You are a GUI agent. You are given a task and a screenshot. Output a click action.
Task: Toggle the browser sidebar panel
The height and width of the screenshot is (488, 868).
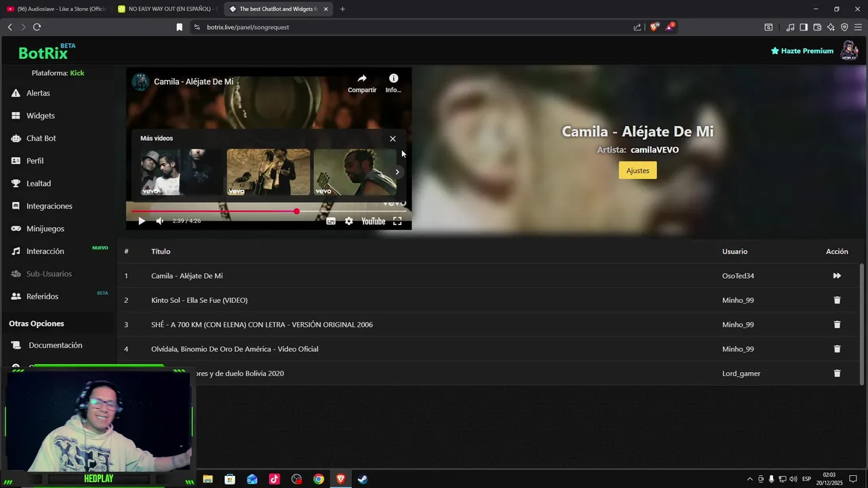(x=804, y=27)
